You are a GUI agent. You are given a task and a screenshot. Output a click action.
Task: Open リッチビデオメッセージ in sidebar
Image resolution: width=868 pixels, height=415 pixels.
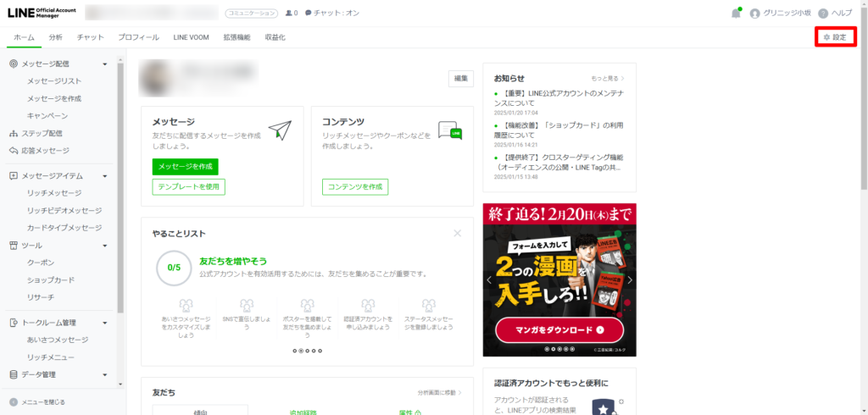[64, 211]
